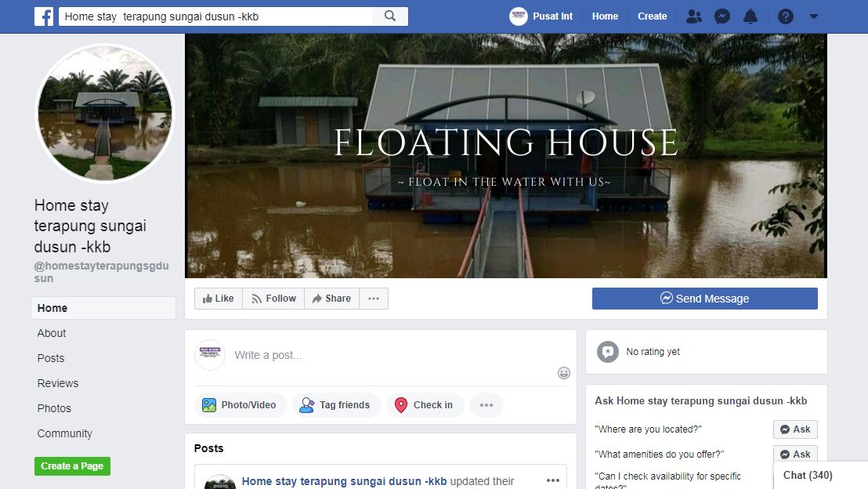Expand the account dropdown arrow
Screen dimensions: 868x489
pyautogui.click(x=814, y=16)
